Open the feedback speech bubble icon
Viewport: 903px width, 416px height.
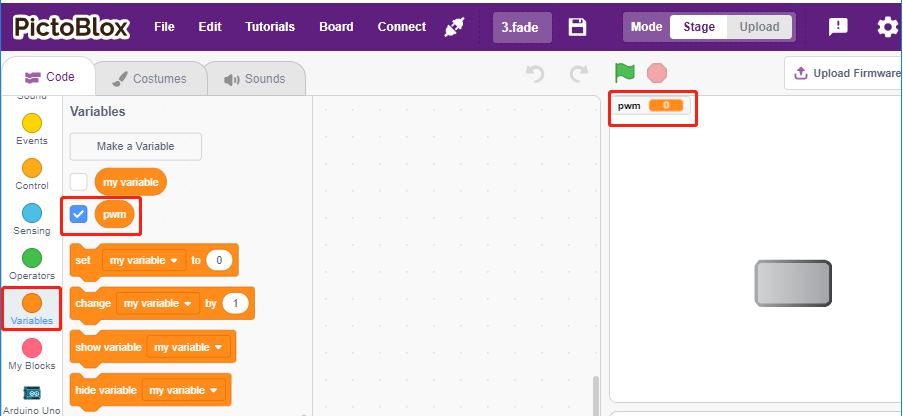838,27
